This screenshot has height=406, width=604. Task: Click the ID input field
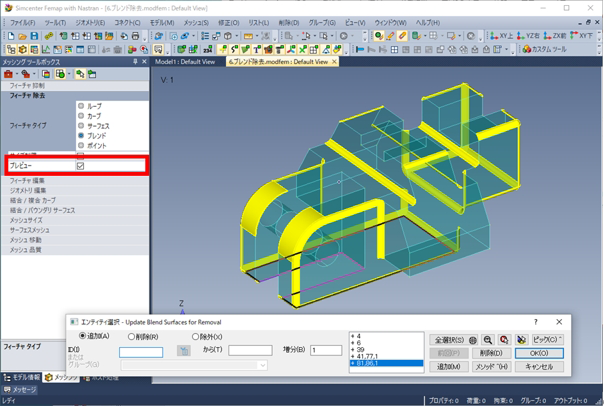[141, 352]
